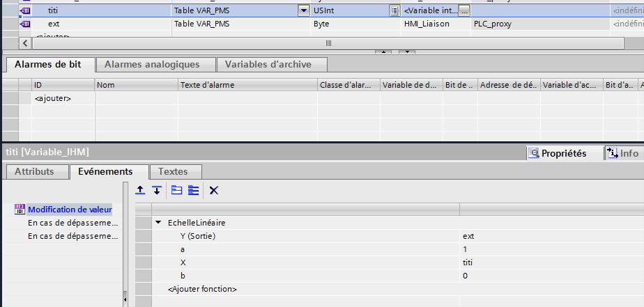Click the data type picker icon next to USInt
The height and width of the screenshot is (307, 644).
point(394,10)
